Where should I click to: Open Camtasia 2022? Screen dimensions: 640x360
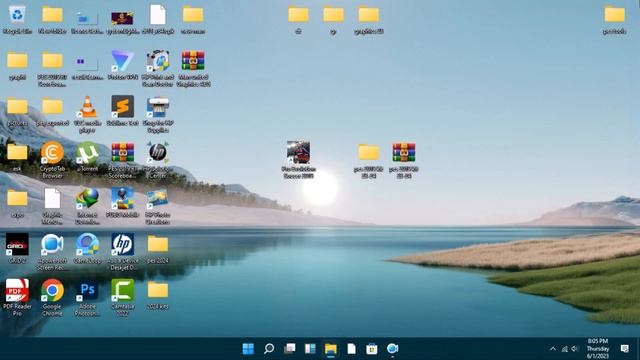tap(122, 290)
